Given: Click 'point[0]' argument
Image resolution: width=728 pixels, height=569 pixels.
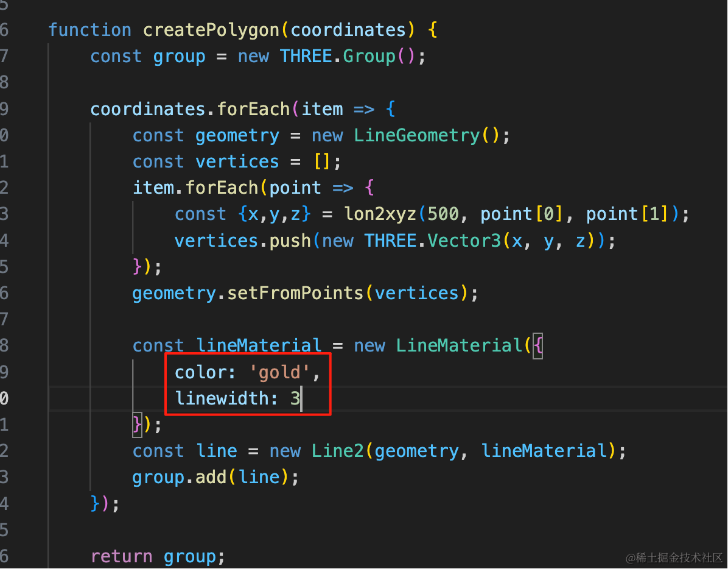Looking at the screenshot, I should [x=522, y=214].
